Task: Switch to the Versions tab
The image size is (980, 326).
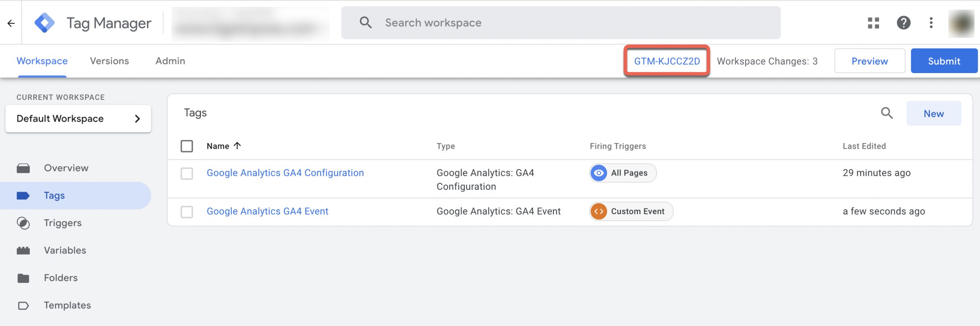Action: point(109,61)
